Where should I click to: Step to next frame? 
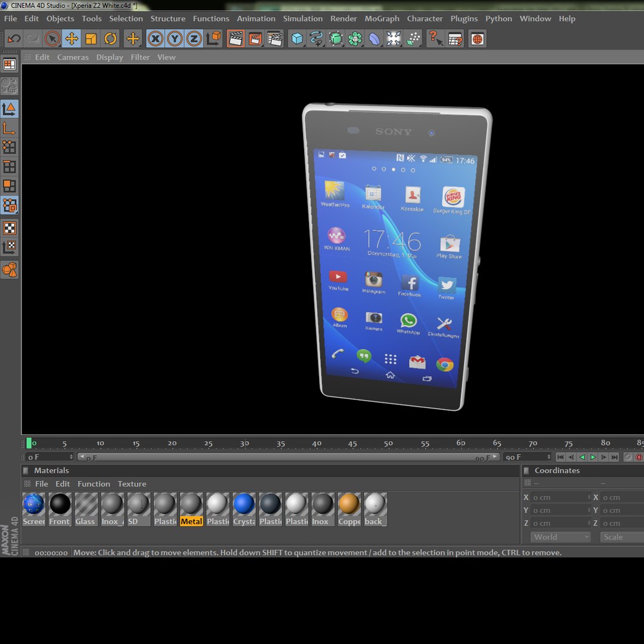click(603, 457)
